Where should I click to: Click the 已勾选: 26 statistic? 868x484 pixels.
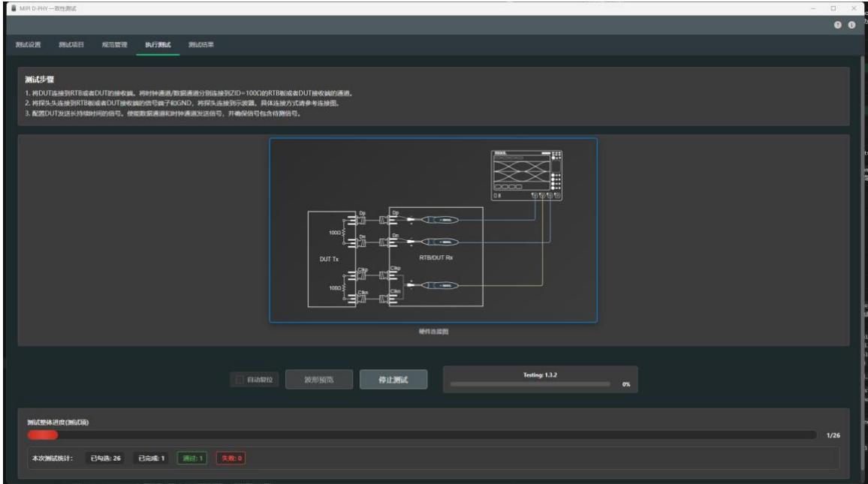[106, 458]
